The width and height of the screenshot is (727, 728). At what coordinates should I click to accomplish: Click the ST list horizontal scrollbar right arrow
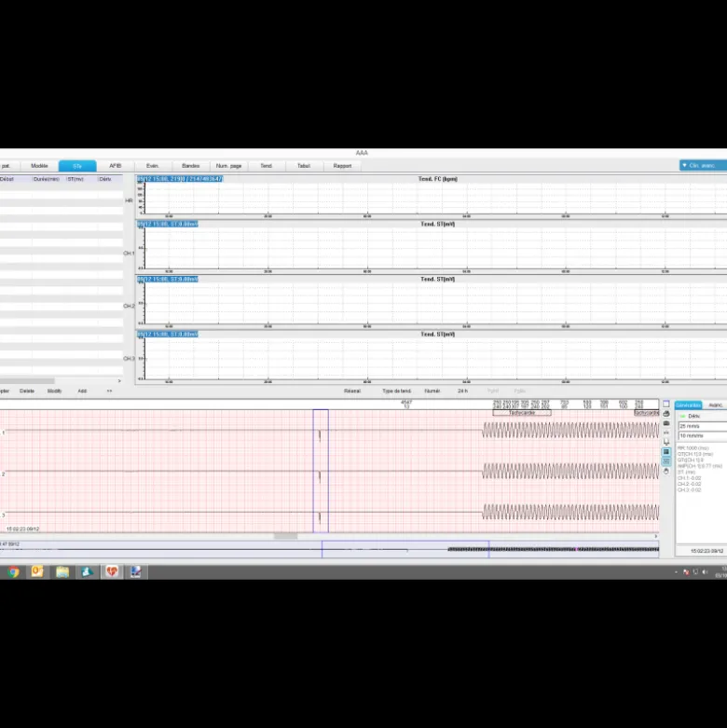(119, 380)
